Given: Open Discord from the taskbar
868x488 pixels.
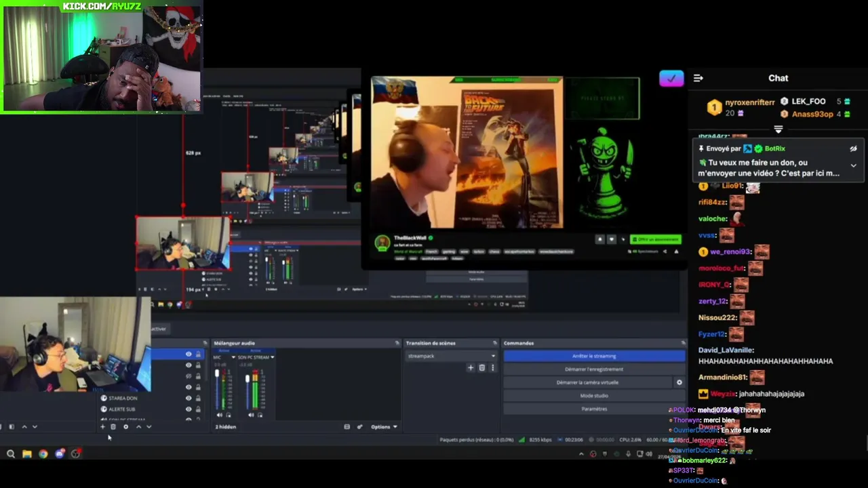Looking at the screenshot, I should click(x=59, y=453).
